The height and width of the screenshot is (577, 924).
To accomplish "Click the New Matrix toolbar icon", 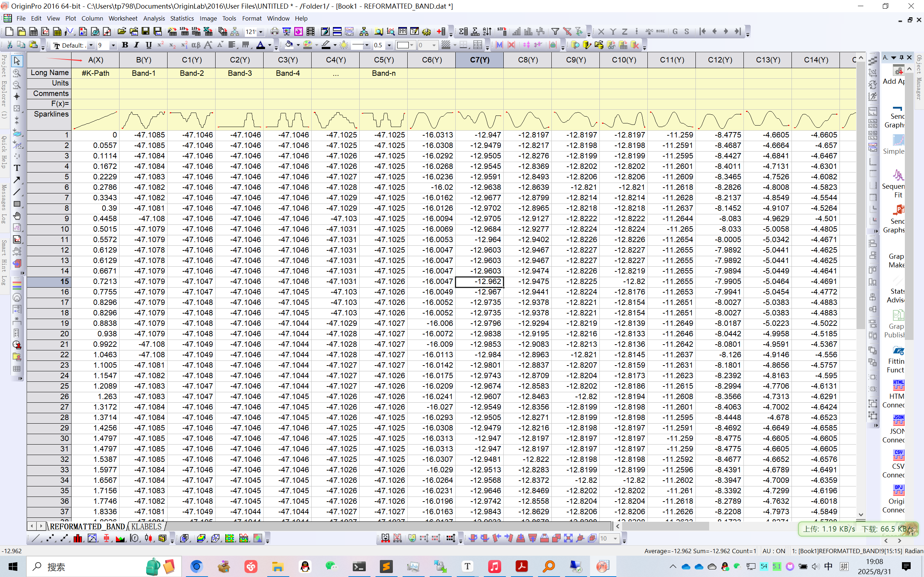I will pyautogui.click(x=57, y=32).
